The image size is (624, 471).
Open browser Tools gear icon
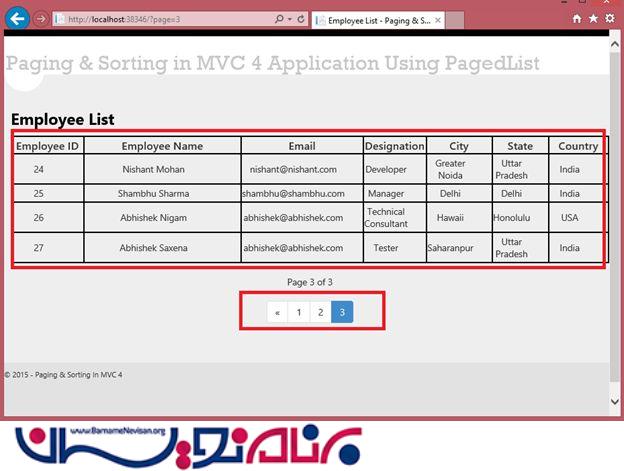coord(609,18)
